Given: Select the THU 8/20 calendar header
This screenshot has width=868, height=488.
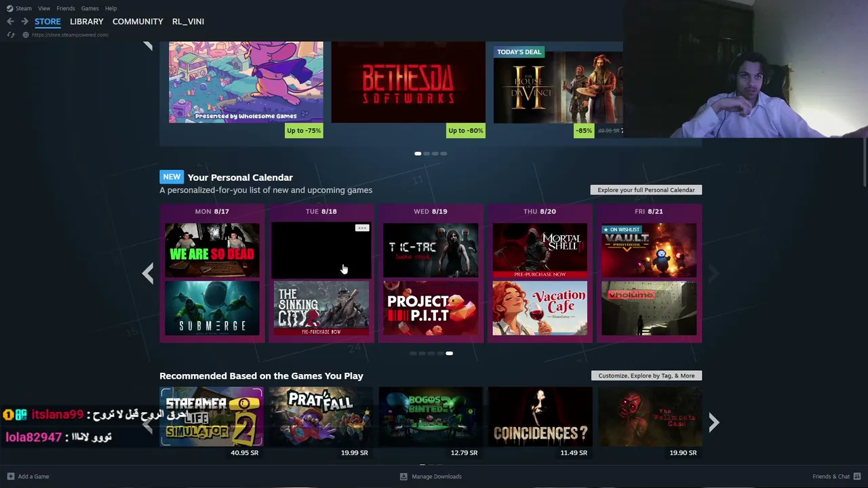Looking at the screenshot, I should [540, 211].
